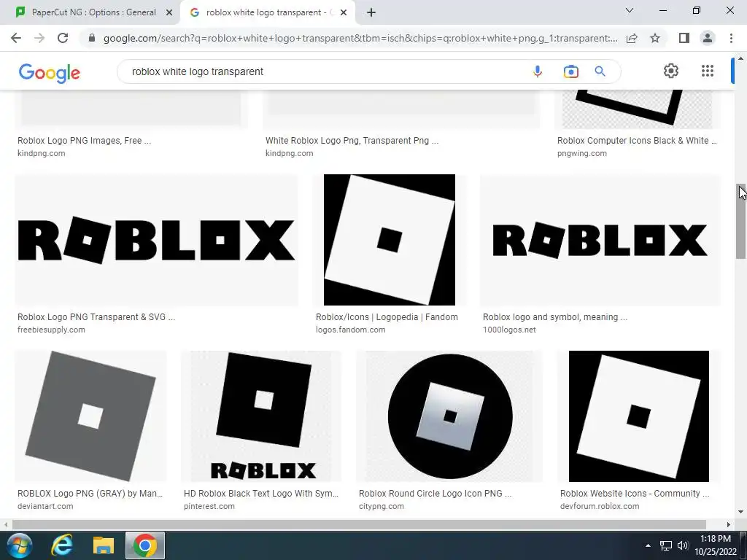Open 'Roblox/Icons | Logopedia | Fandom' link
The image size is (747, 560).
387,317
